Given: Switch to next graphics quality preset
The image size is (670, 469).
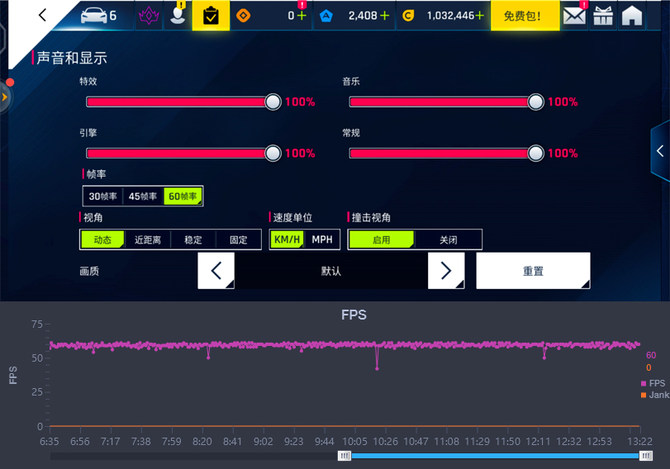Looking at the screenshot, I should point(447,271).
